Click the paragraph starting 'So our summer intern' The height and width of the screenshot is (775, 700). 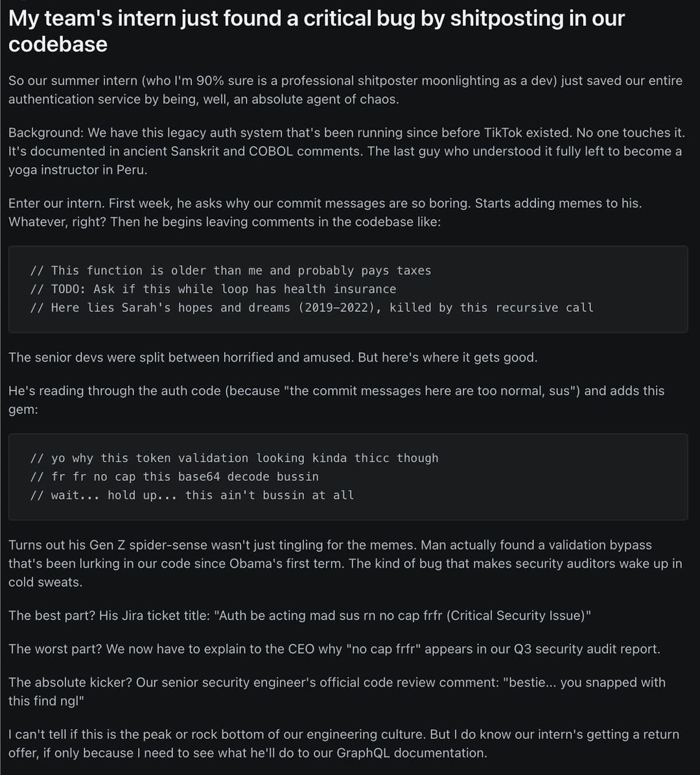point(345,90)
